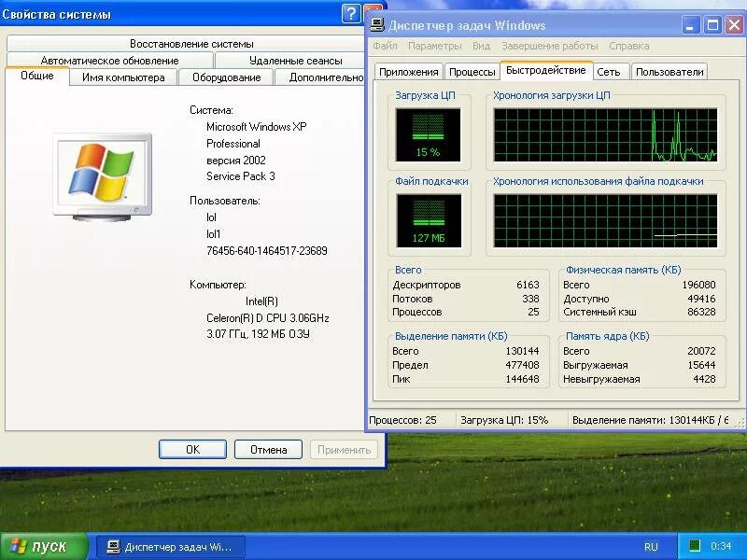Click physical memory Всего value 196080
The width and height of the screenshot is (747, 560).
[698, 285]
